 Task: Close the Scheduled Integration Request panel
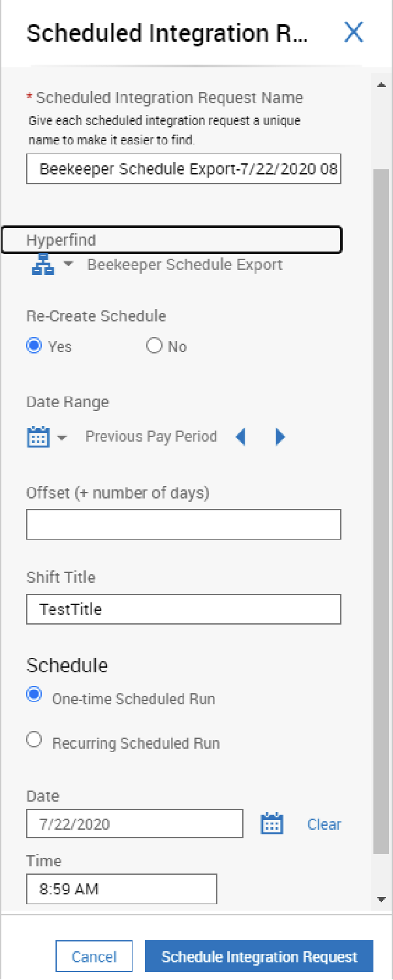tap(354, 32)
